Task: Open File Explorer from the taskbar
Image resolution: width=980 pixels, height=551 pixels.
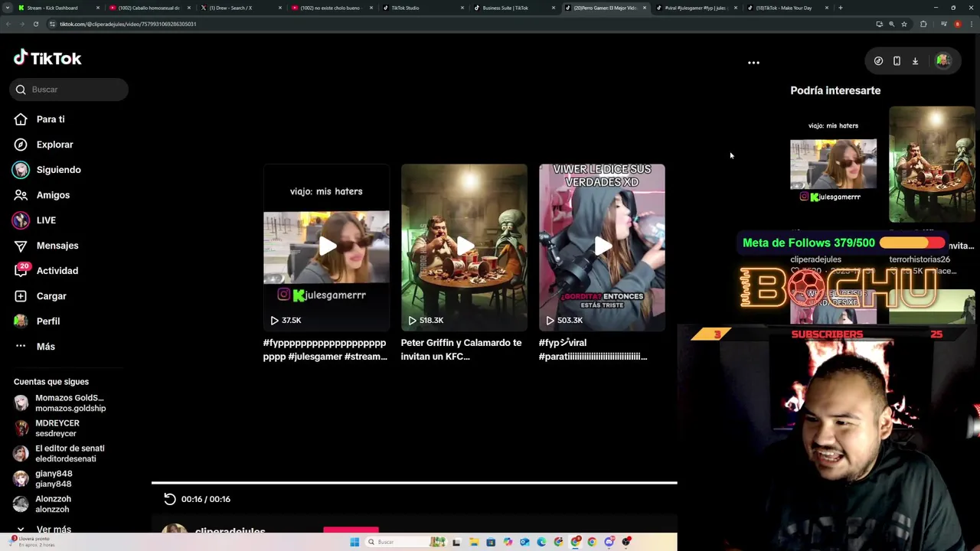Action: tap(474, 542)
